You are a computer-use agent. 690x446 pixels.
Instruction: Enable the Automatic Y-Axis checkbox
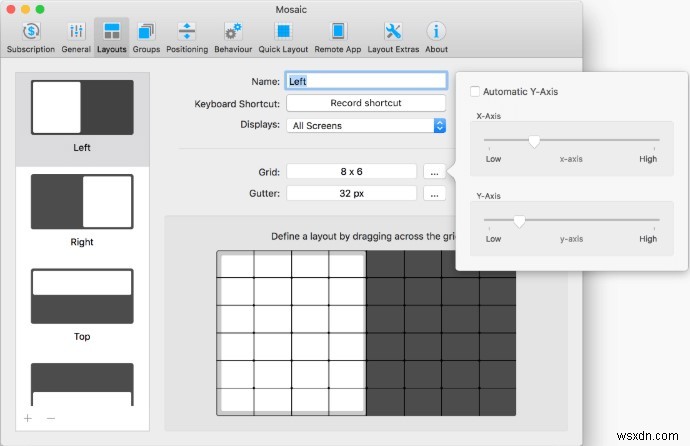[x=474, y=92]
